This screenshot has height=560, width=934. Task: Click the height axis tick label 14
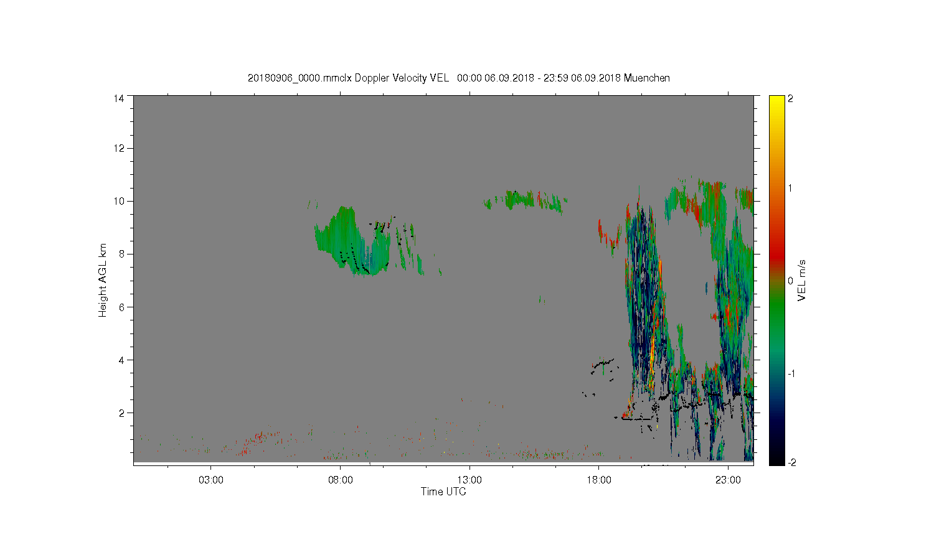pos(118,98)
